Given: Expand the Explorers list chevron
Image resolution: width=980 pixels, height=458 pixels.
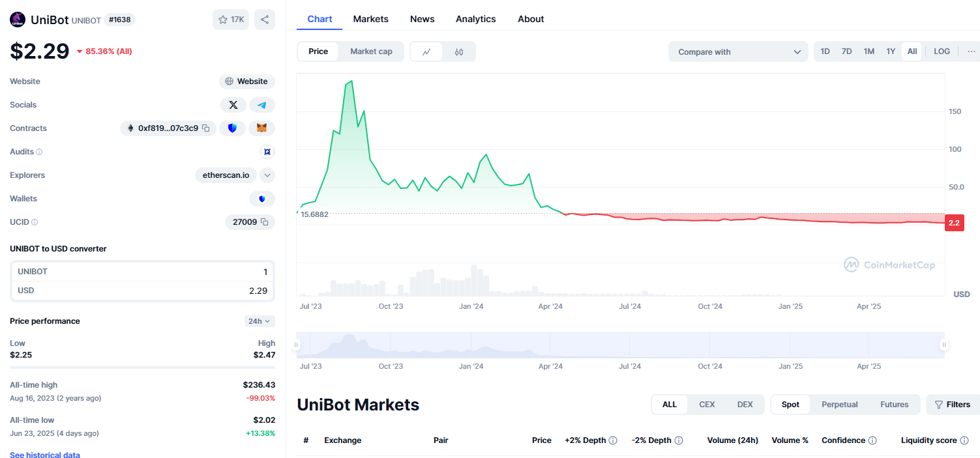Looking at the screenshot, I should pos(267,175).
